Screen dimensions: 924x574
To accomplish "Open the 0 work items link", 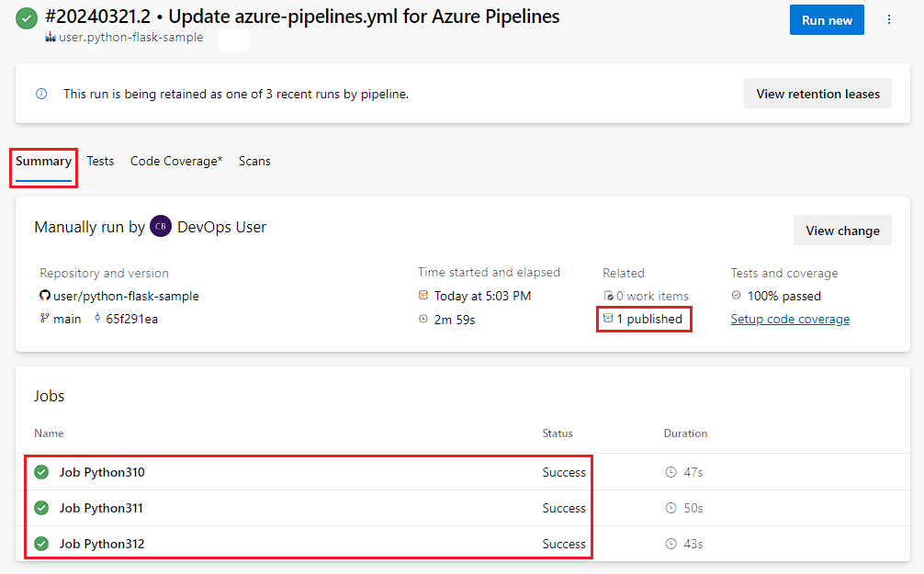I will (652, 296).
